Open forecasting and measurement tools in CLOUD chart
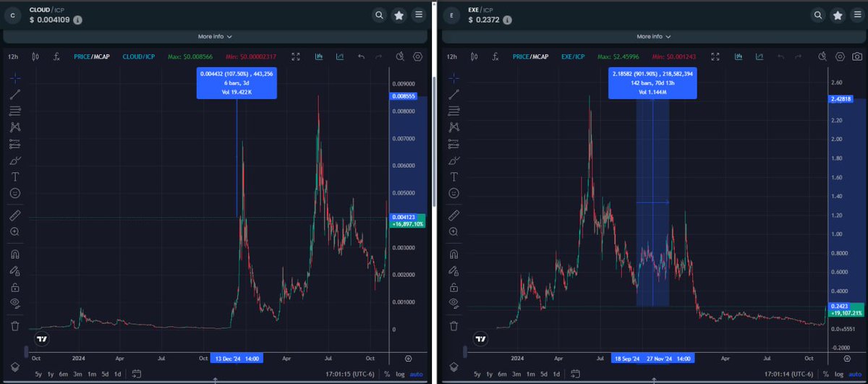 [16, 143]
